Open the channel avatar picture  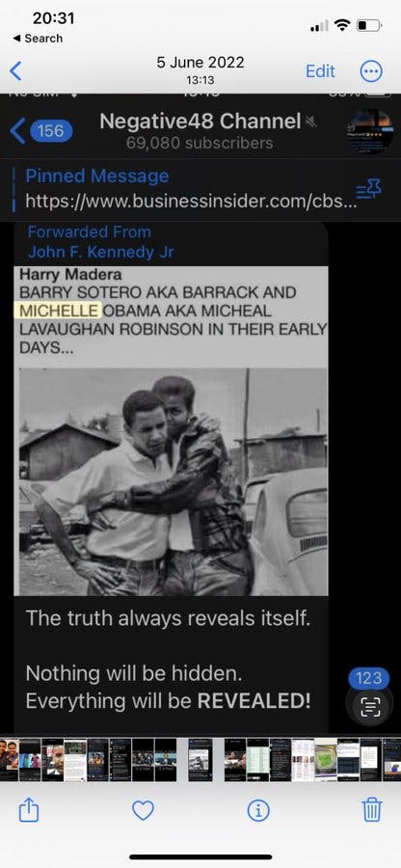pos(370,131)
